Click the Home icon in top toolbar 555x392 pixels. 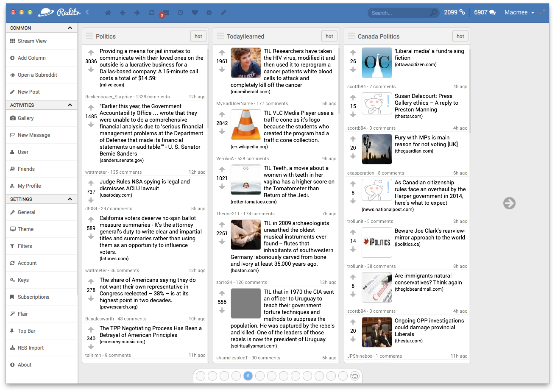coord(108,13)
